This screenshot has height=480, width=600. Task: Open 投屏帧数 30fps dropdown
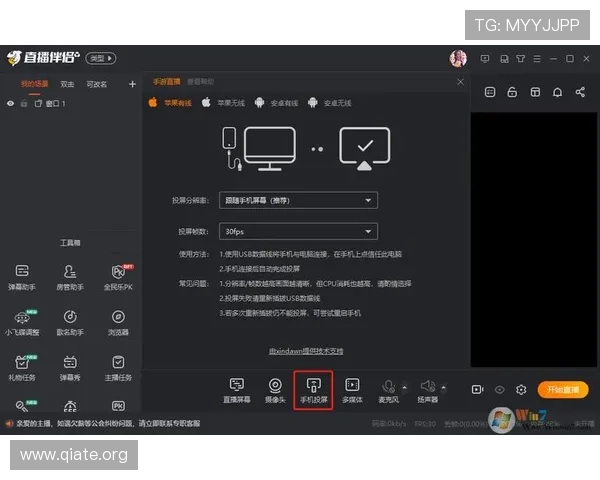(298, 231)
